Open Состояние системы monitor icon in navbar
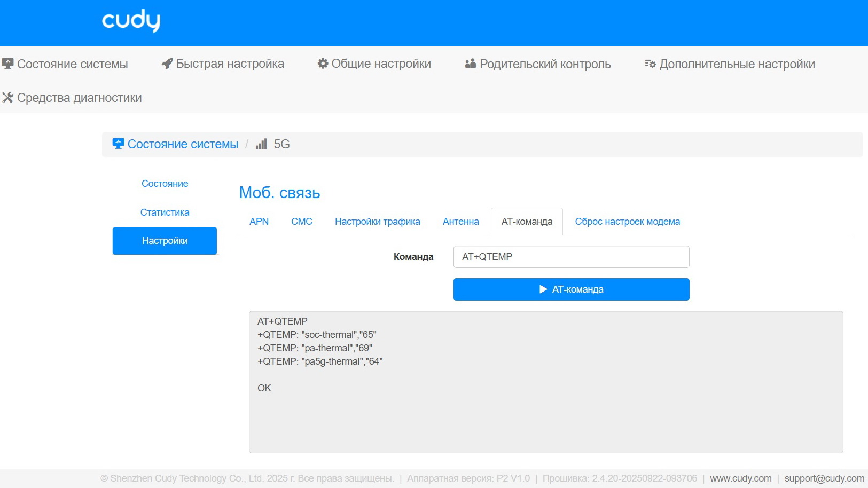The image size is (868, 488). click(7, 64)
